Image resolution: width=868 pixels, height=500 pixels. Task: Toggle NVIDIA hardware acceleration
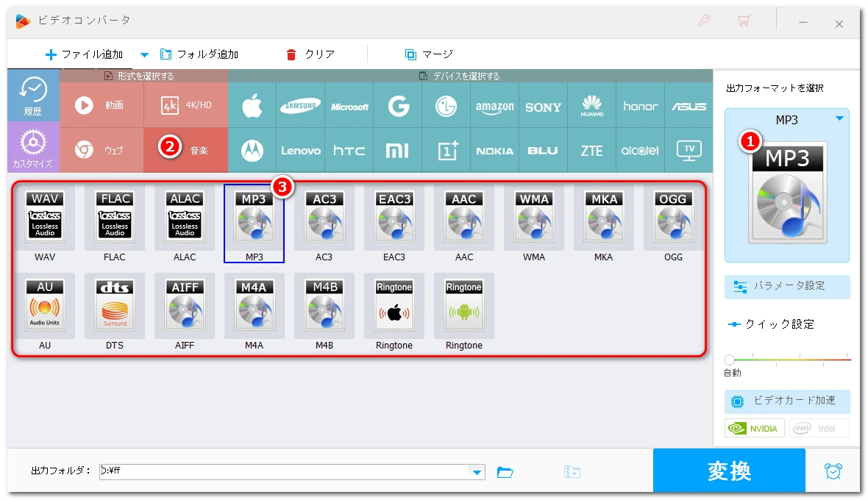pyautogui.click(x=754, y=428)
